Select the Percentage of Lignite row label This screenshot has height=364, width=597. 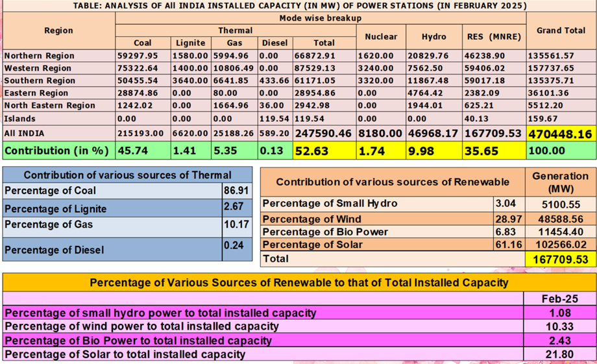[55, 209]
